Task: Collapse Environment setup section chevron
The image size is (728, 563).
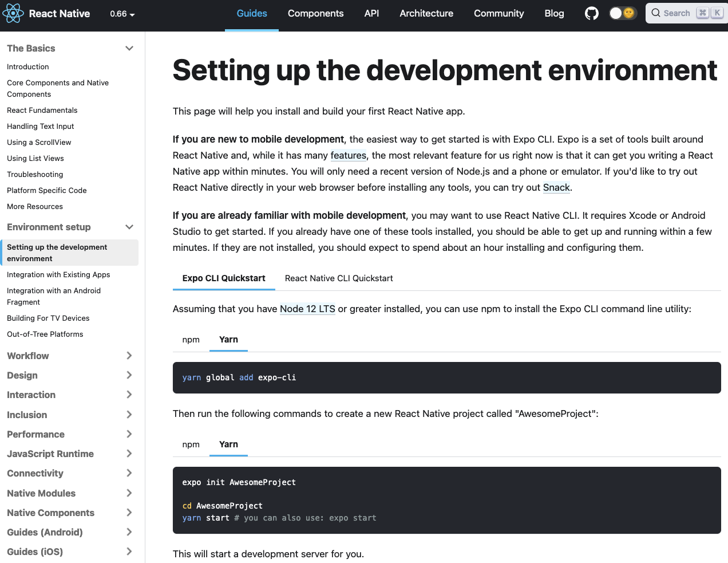Action: pyautogui.click(x=129, y=227)
